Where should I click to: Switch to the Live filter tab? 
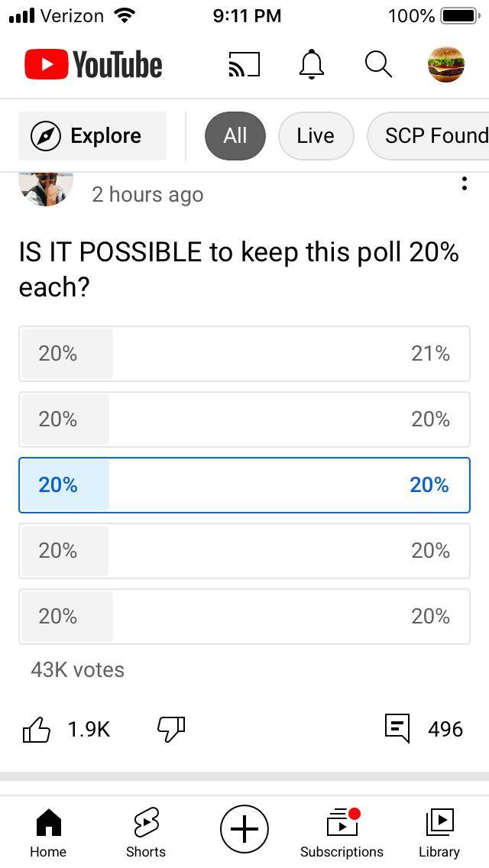point(316,135)
